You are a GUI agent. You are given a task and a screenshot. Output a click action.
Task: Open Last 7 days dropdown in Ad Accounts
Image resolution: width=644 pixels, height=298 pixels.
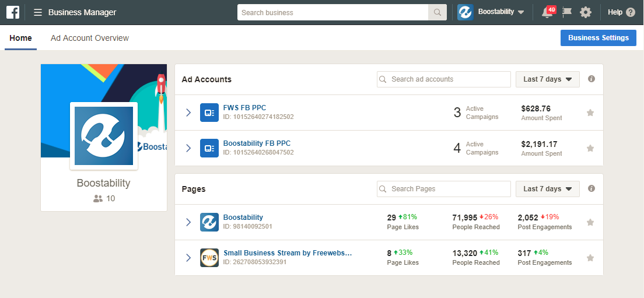pos(548,79)
